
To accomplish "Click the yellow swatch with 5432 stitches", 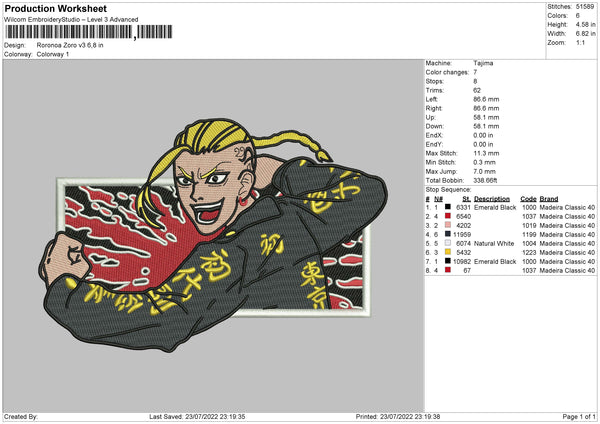I will (448, 252).
